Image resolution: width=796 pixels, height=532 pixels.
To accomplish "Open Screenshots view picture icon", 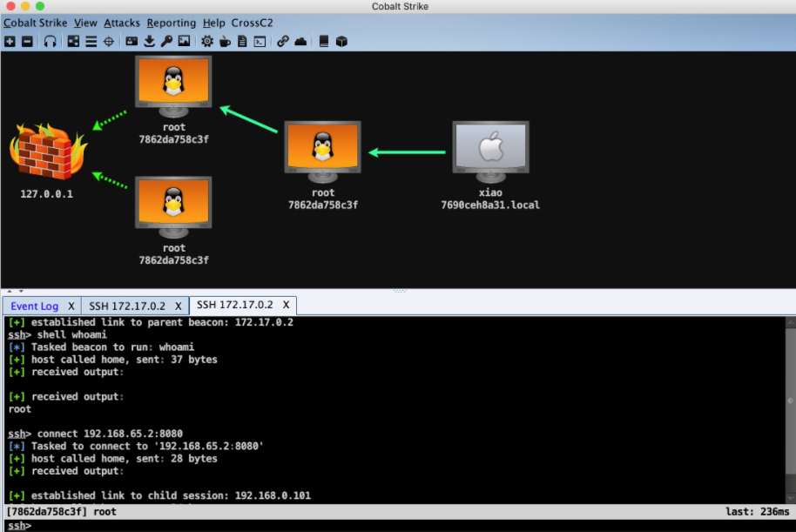I will coord(185,41).
